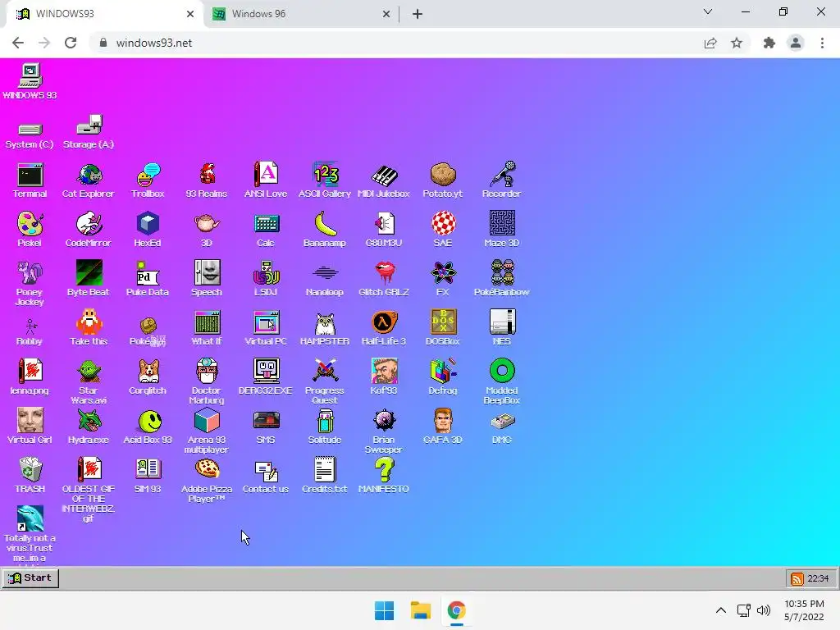Screen dimensions: 840x630
Task: Reload the current page
Action: [x=71, y=43]
